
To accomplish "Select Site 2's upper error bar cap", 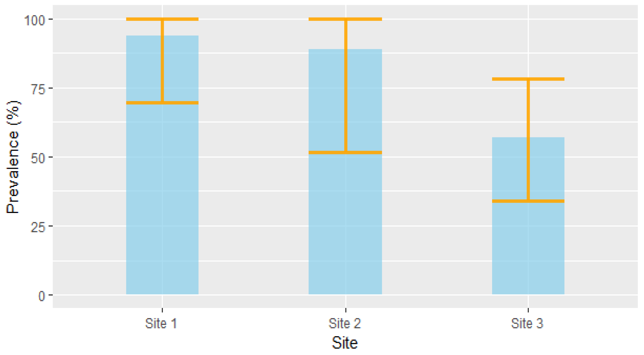I will (x=345, y=19).
